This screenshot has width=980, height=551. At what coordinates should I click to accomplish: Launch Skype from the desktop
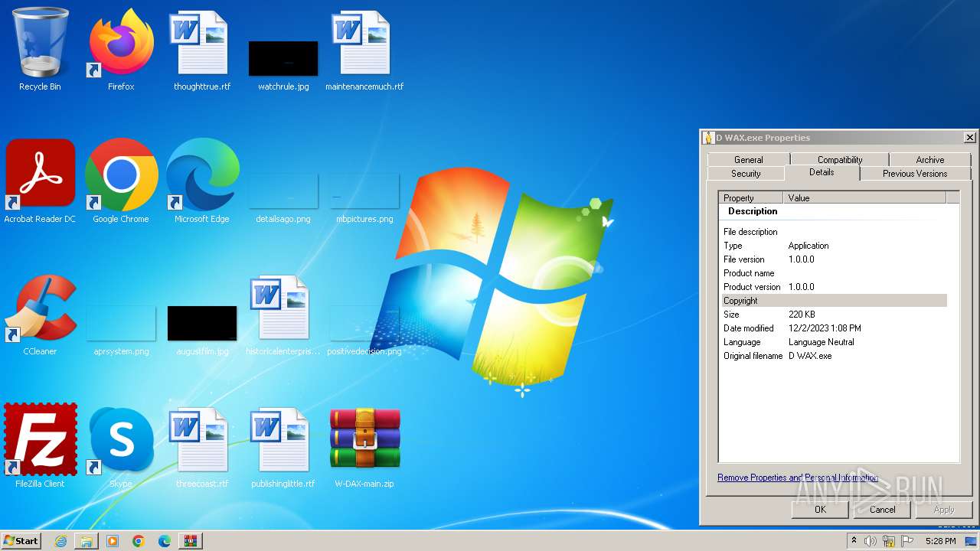(121, 447)
